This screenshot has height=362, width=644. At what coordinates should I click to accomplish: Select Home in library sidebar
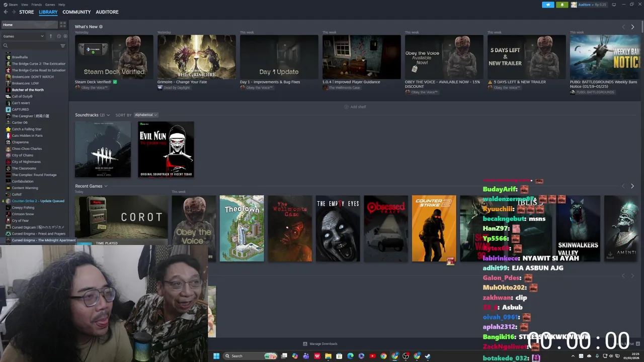click(29, 25)
